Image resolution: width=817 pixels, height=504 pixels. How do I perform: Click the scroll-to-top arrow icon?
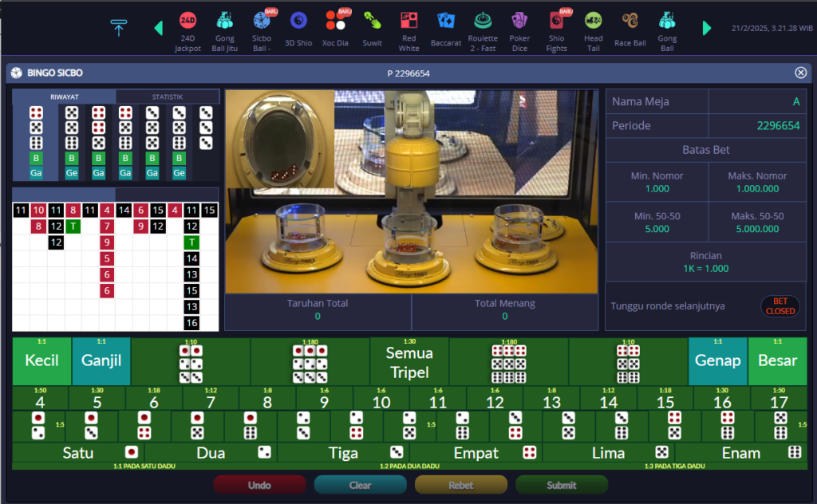click(x=118, y=28)
